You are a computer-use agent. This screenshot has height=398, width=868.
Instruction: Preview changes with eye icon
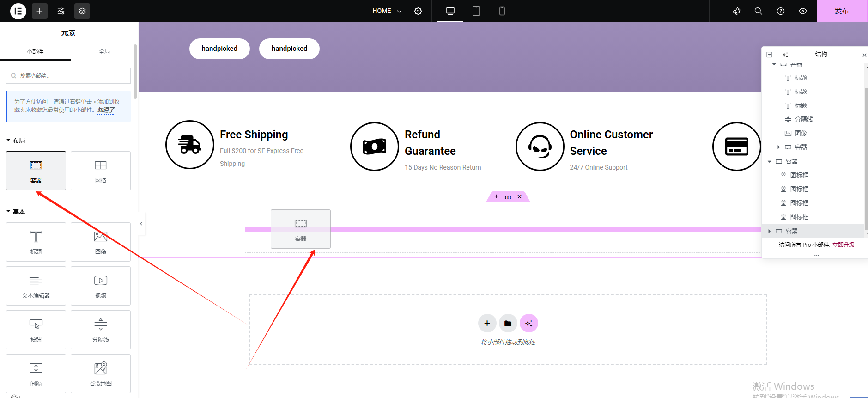(x=803, y=11)
